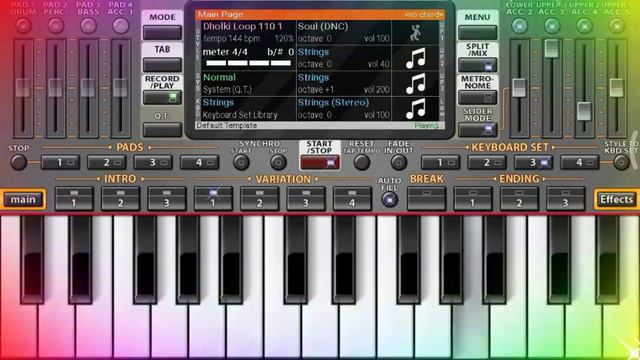Select KEYBOARD SET button 1
Screen dimensions: 640x360
(440, 162)
